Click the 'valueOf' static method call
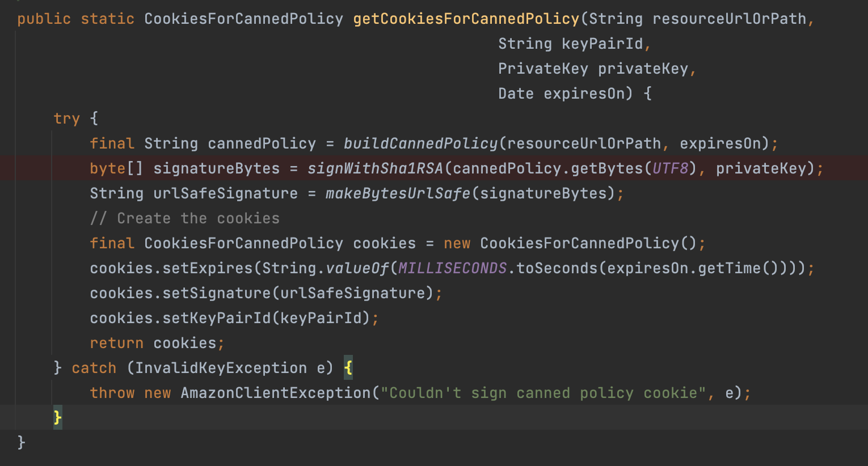Viewport: 868px width, 466px height. pos(357,268)
